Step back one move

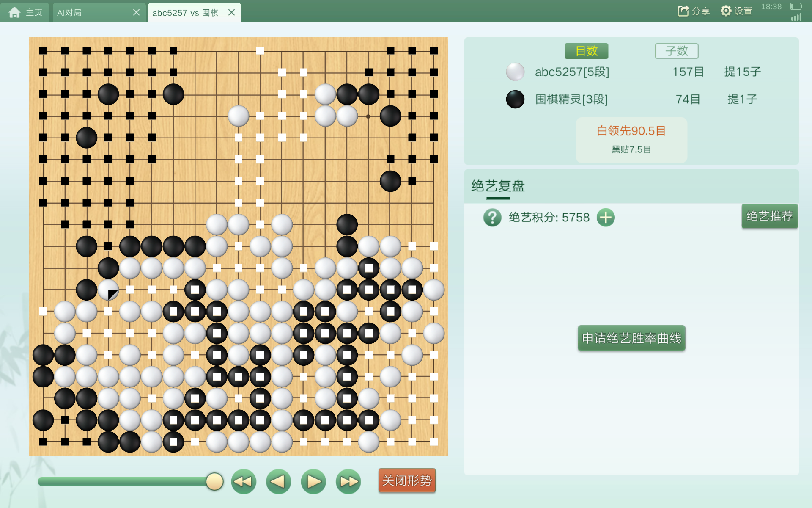click(x=278, y=481)
